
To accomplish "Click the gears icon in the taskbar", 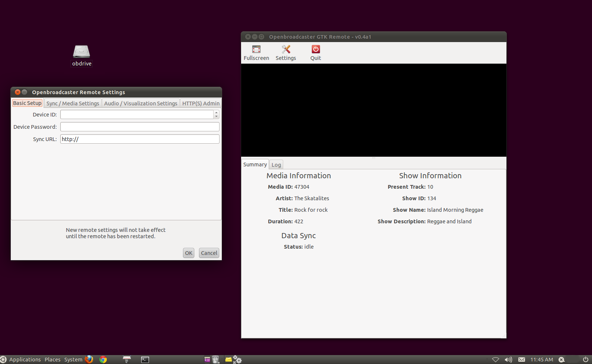I will click(237, 360).
